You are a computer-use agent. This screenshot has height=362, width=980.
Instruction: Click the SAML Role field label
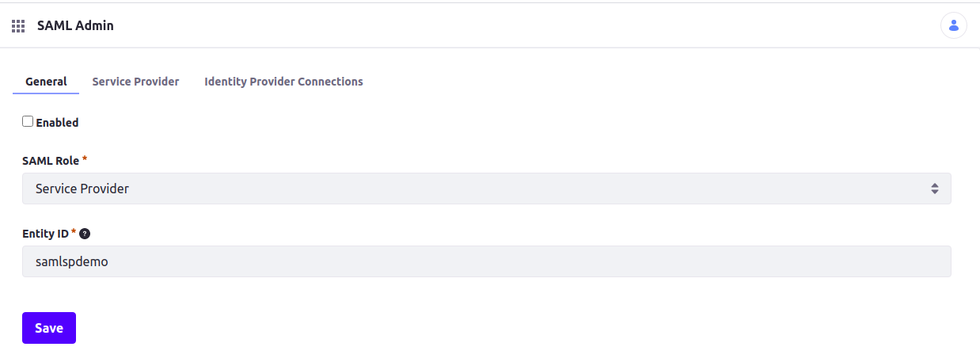pos(51,161)
